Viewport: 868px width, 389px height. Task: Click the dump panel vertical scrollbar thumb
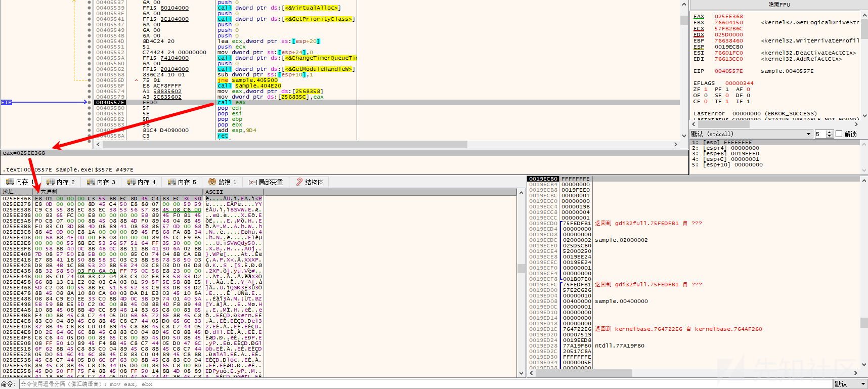(x=521, y=269)
